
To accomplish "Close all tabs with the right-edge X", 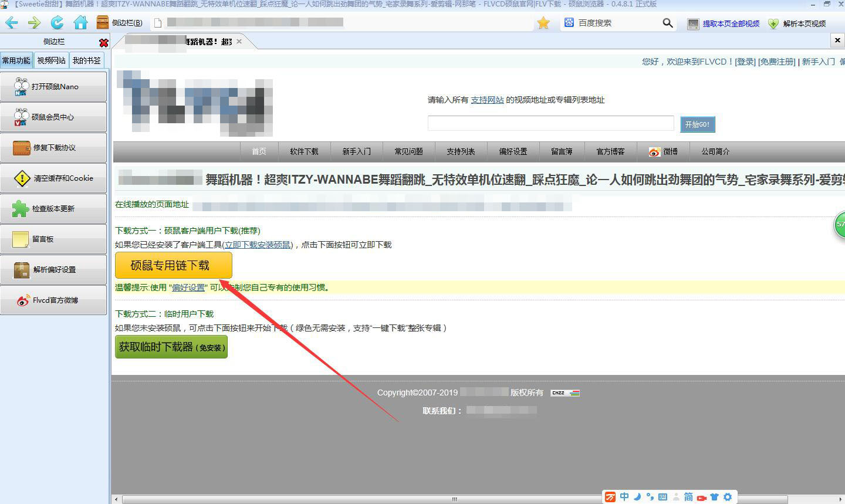I will [x=837, y=40].
